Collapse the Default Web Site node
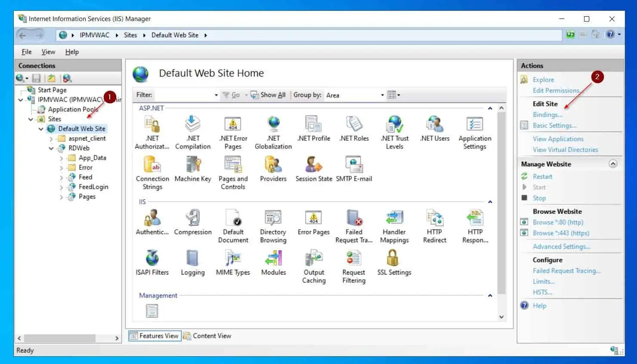This screenshot has width=637, height=364. point(41,129)
